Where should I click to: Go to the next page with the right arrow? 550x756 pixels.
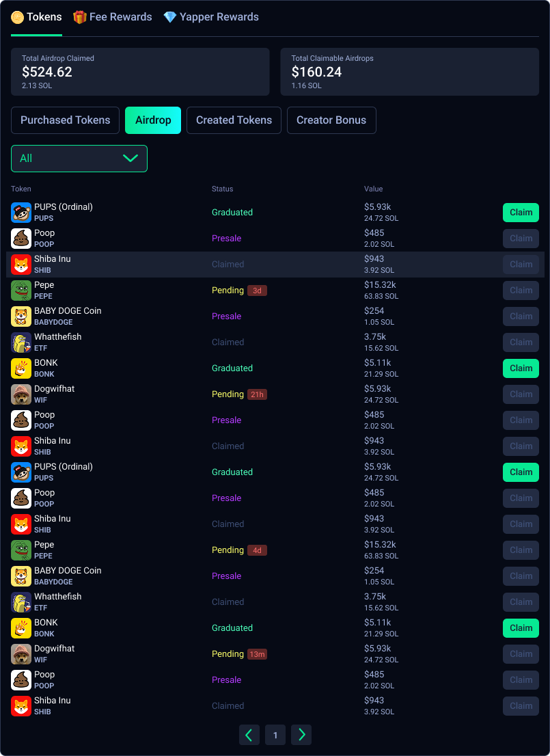[x=301, y=735]
